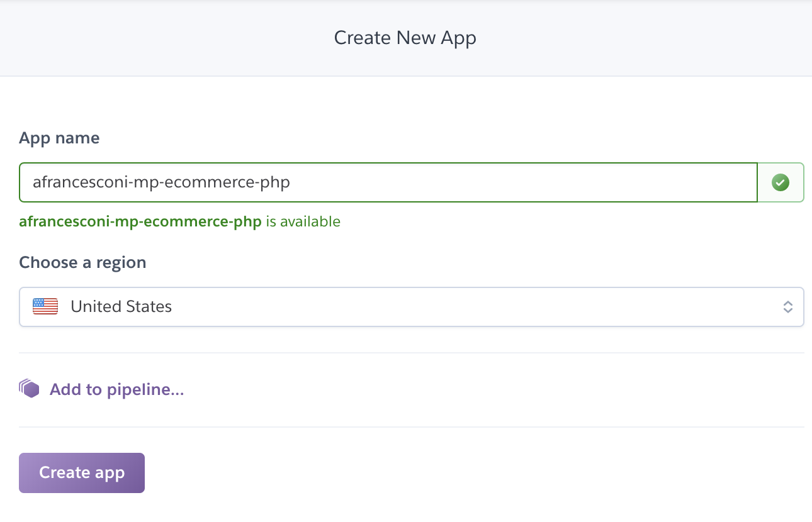
Task: Click the divider line above Create app
Action: pyautogui.click(x=411, y=427)
